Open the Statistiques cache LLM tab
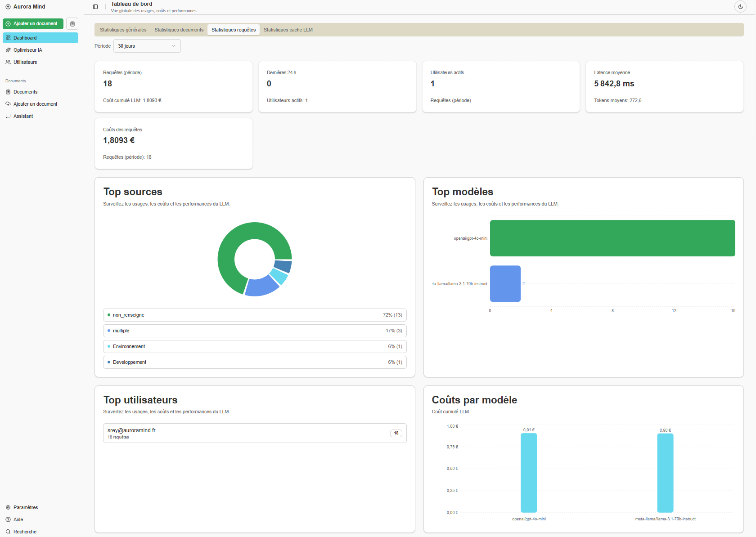This screenshot has width=756, height=537. point(288,30)
